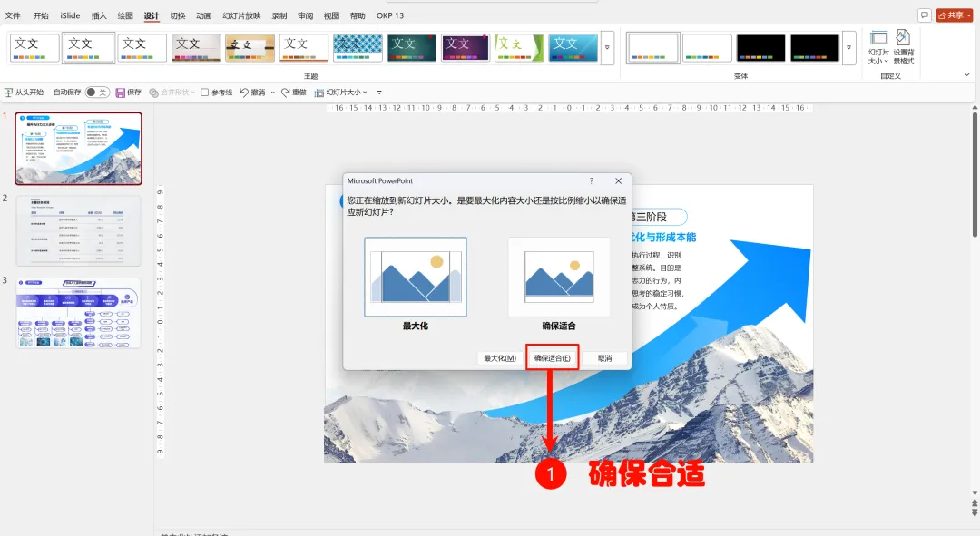Enable the 参考线 checkbox
980x536 pixels.
[x=204, y=93]
